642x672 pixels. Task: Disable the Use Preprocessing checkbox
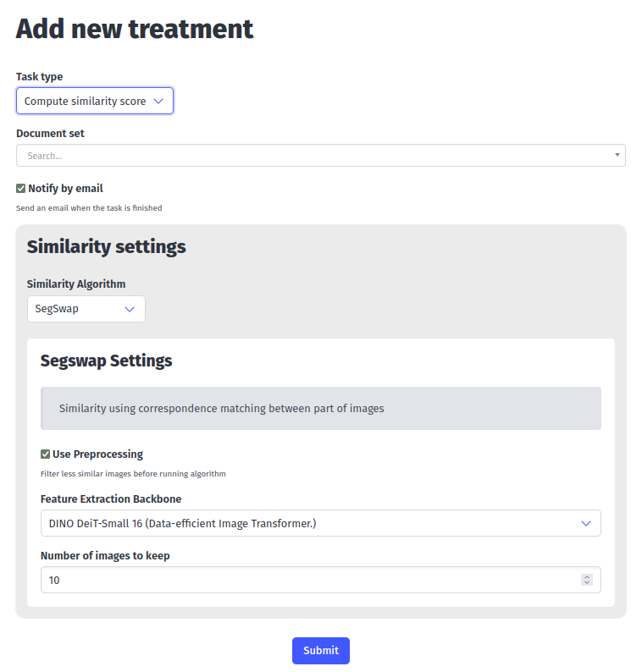[46, 454]
